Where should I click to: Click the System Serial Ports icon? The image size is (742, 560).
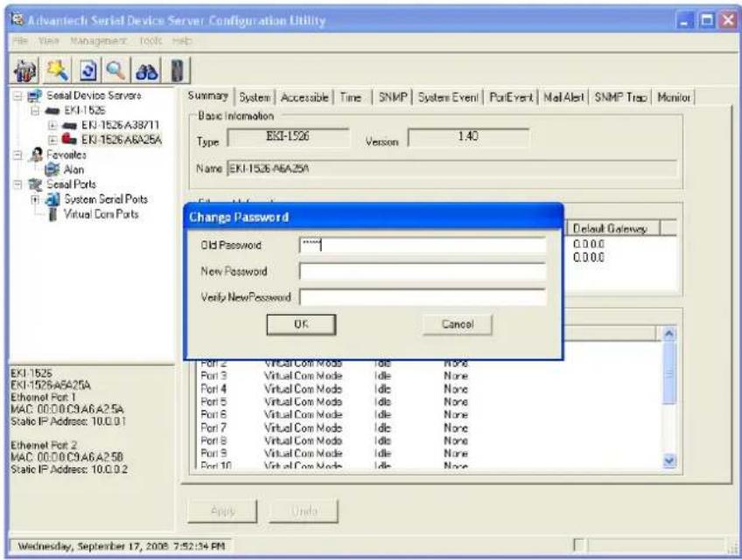pyautogui.click(x=52, y=199)
